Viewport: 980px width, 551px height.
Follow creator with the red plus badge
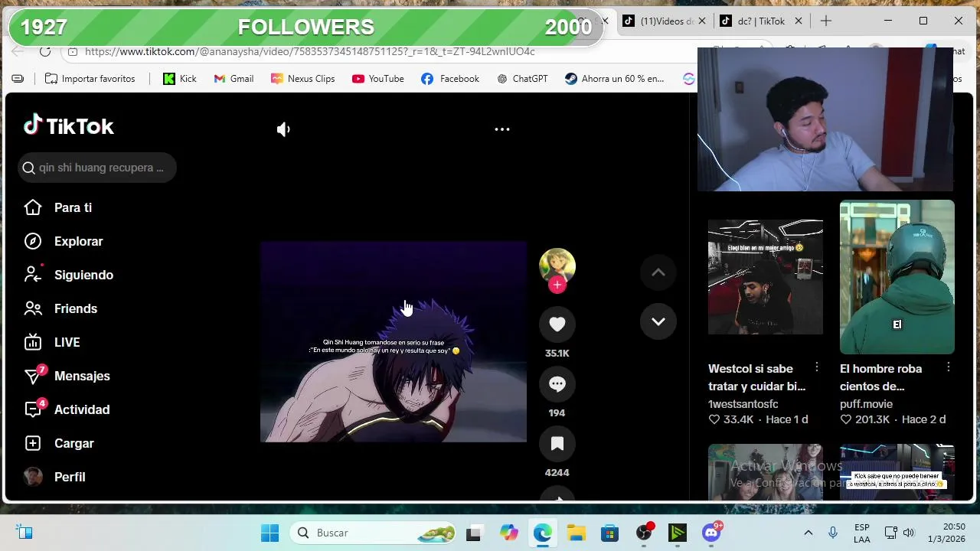coord(557,285)
